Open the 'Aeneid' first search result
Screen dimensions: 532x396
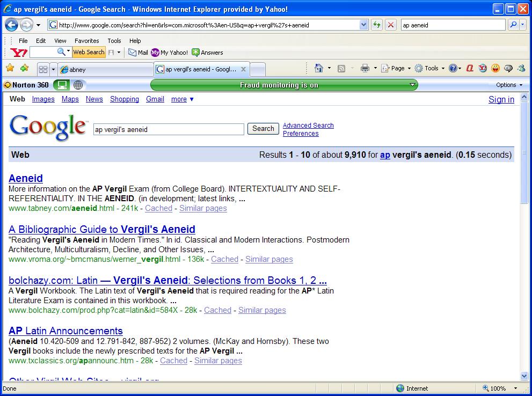tap(26, 178)
